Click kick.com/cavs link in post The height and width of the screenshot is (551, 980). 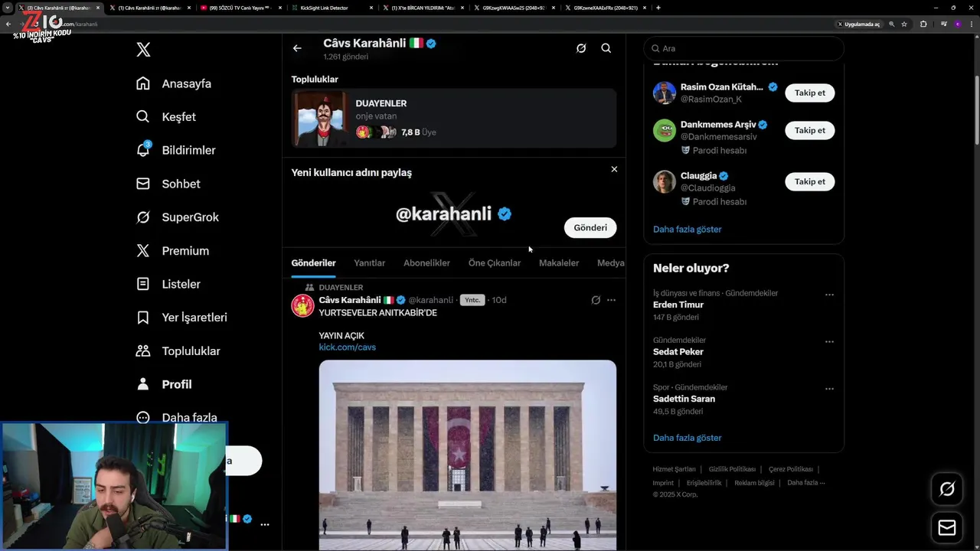(x=348, y=347)
